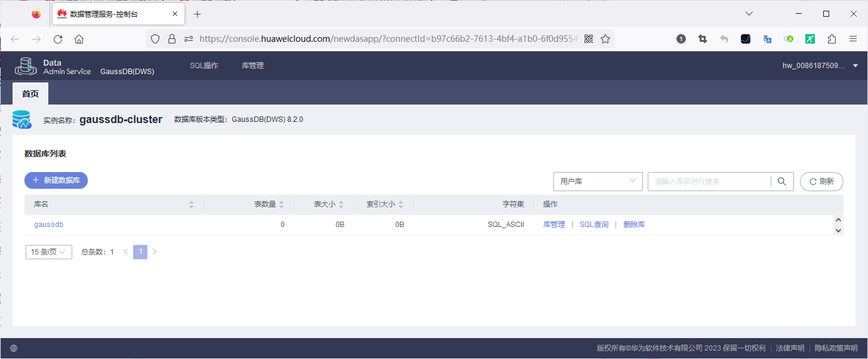
Task: Click the globe language icon in footer
Action: tap(14, 348)
